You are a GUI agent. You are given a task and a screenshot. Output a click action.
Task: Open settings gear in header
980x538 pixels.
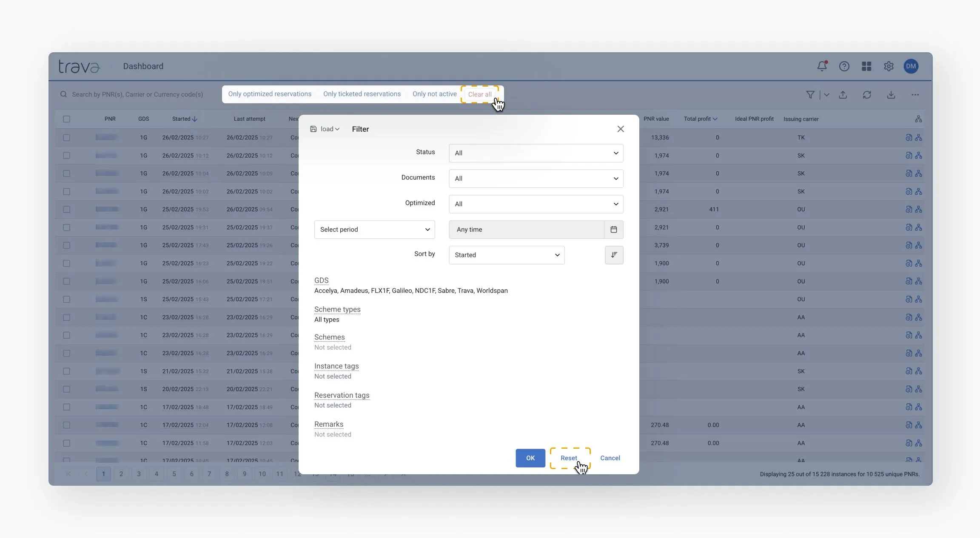pos(889,66)
